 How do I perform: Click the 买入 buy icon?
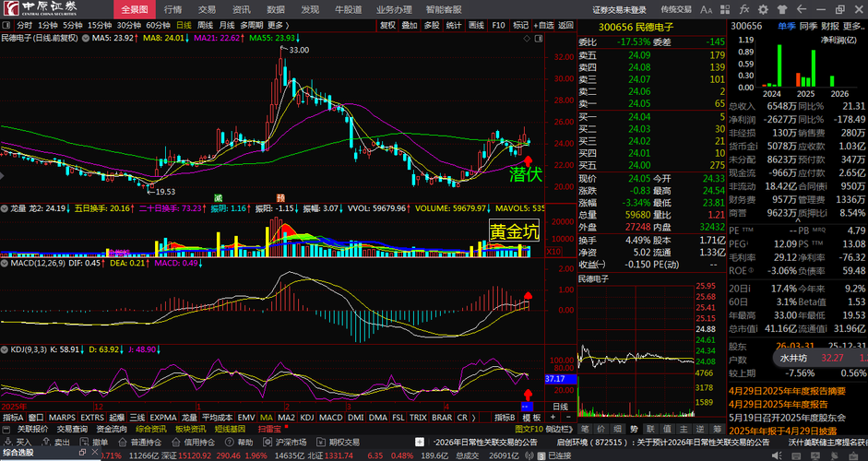pos(6,443)
